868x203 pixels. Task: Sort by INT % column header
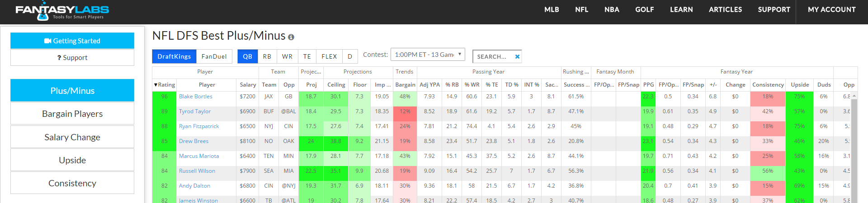pos(532,85)
